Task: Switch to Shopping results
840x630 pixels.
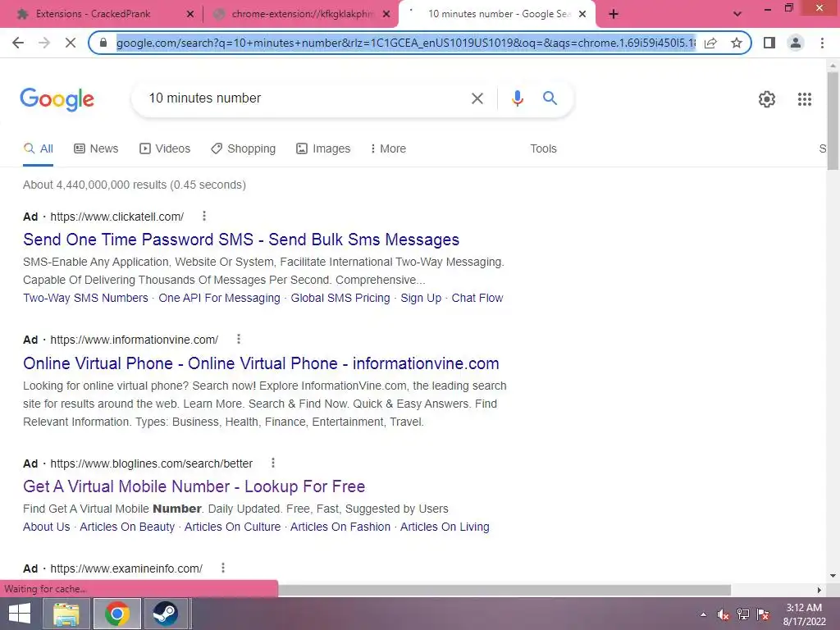Action: (x=243, y=148)
